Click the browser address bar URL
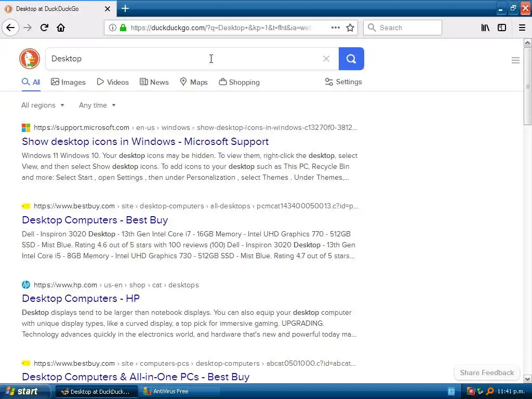This screenshot has height=399, width=532. [220, 28]
